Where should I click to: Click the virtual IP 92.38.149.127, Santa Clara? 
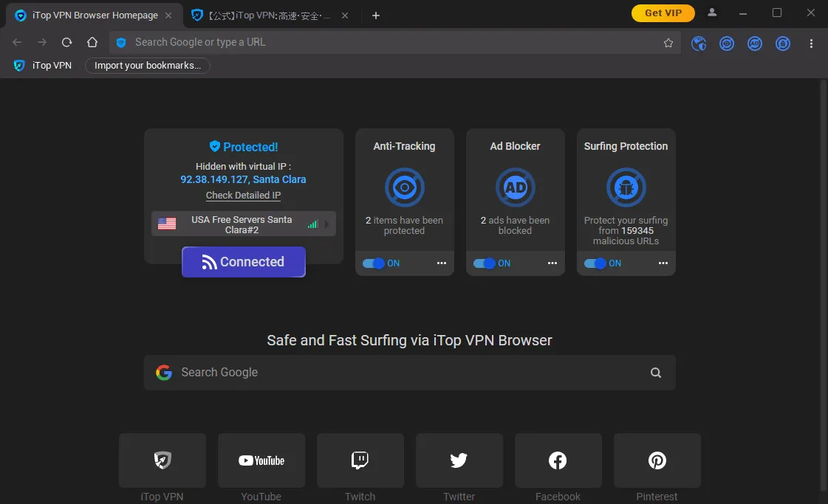(244, 179)
